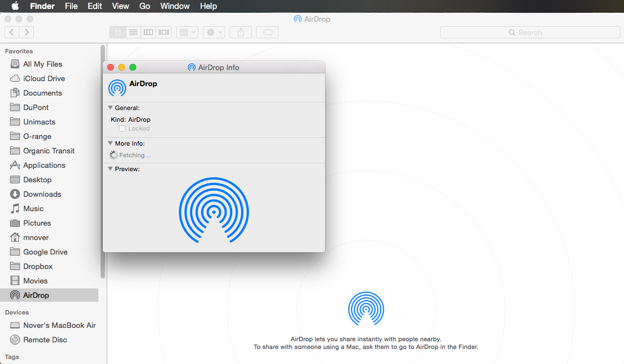Click the 'AirDrop lets you share instantly' text
This screenshot has width=624, height=364.
coord(366,339)
